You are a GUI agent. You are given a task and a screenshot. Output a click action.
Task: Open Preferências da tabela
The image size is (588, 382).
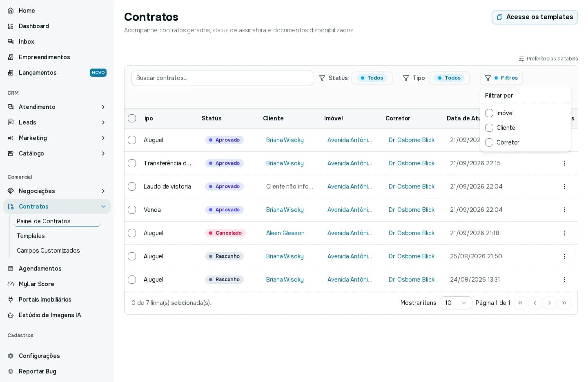[x=548, y=59]
